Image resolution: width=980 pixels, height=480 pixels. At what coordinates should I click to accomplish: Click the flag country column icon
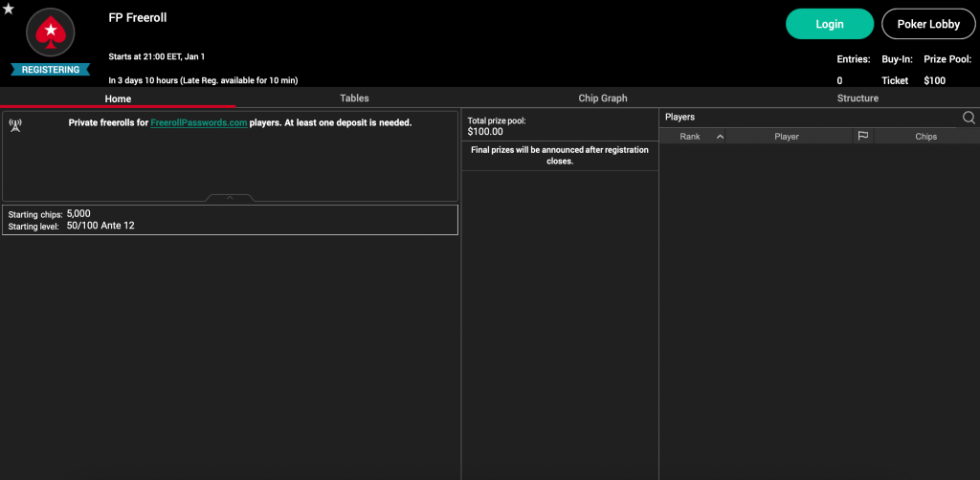[x=863, y=136]
